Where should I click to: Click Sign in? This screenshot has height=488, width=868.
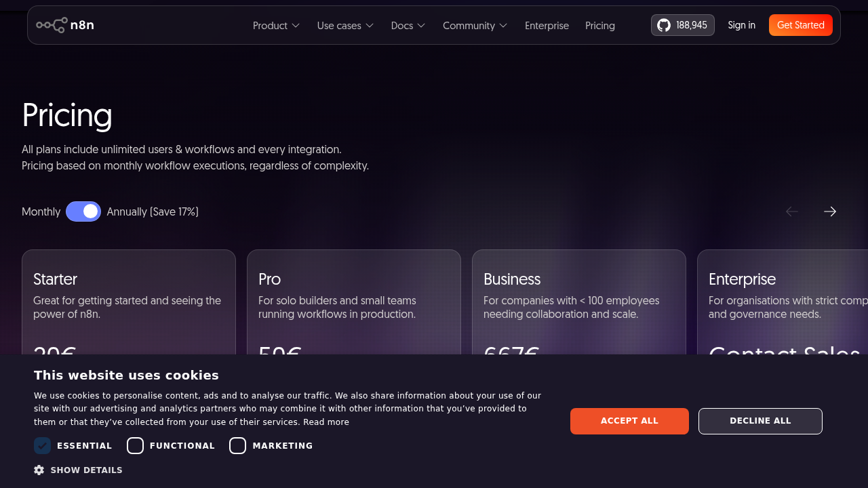741,25
